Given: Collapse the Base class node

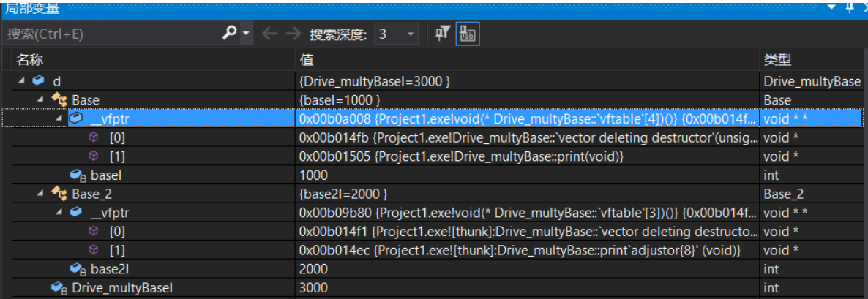Looking at the screenshot, I should tap(41, 100).
